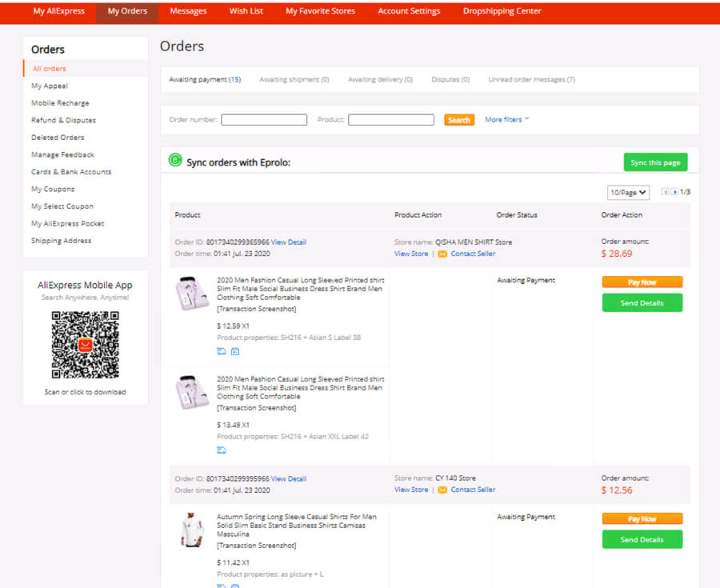This screenshot has height=588, width=720.
Task: Select Awaiting delivery (0) tab
Action: (380, 79)
